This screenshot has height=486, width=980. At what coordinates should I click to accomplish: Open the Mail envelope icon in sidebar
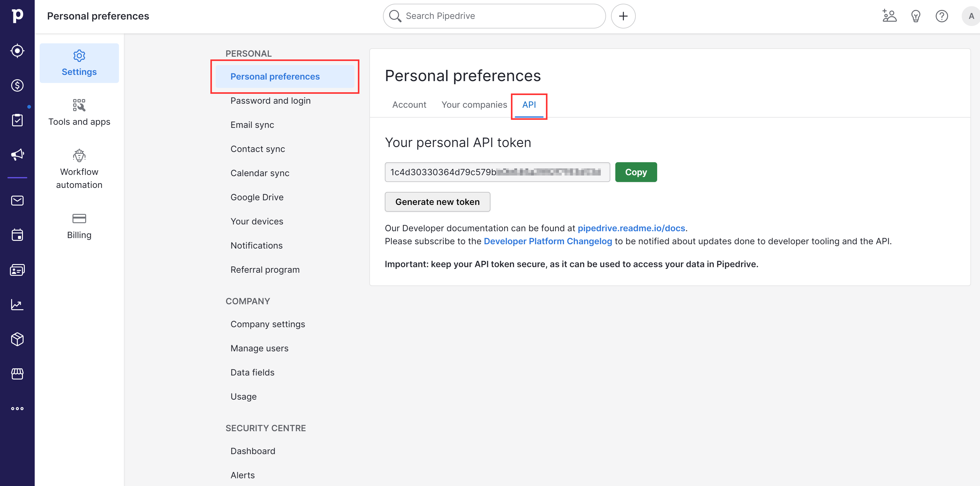coord(17,200)
